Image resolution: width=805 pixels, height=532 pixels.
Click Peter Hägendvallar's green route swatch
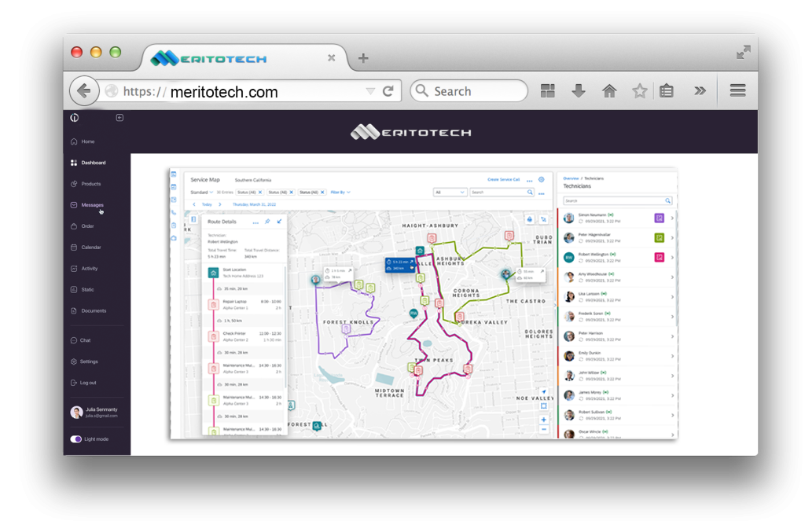[x=660, y=237]
